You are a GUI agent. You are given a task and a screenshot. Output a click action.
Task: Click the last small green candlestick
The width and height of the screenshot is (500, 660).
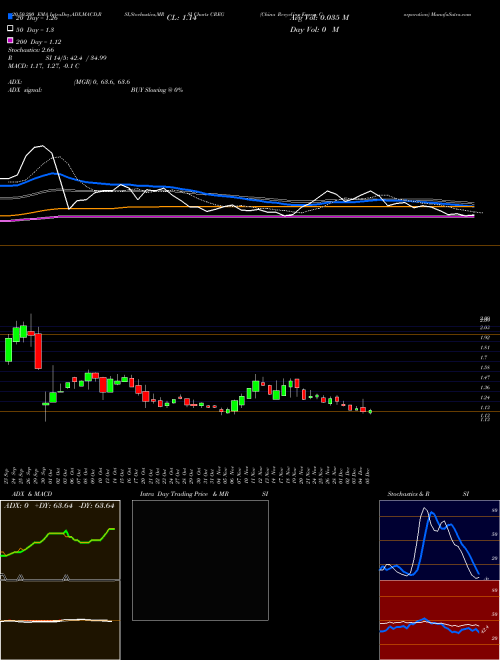(370, 411)
